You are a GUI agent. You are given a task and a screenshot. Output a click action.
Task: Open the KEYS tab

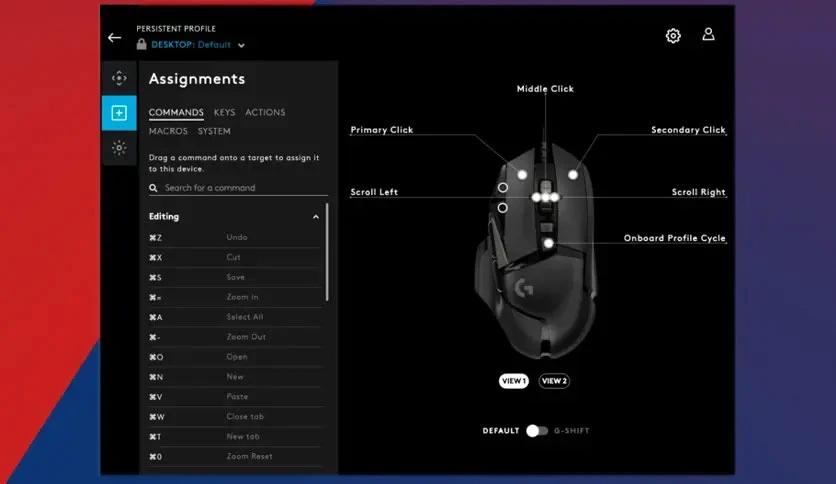[x=224, y=112]
